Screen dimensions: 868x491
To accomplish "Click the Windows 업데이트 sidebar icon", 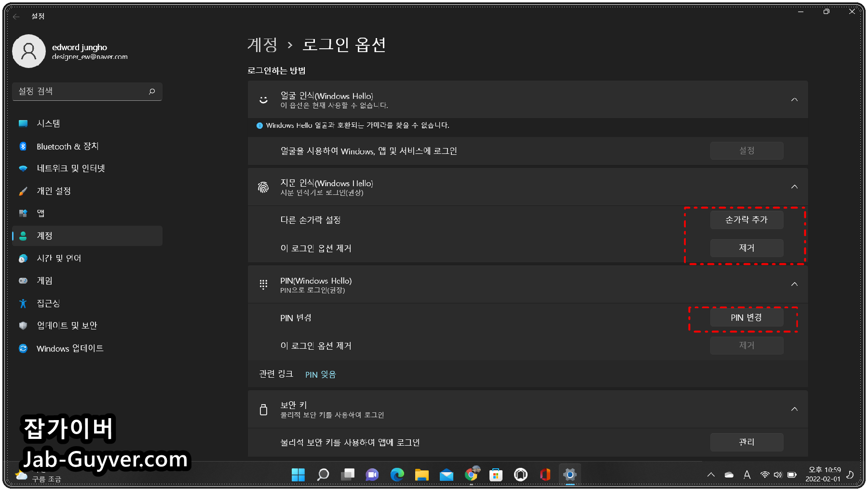I will (23, 348).
